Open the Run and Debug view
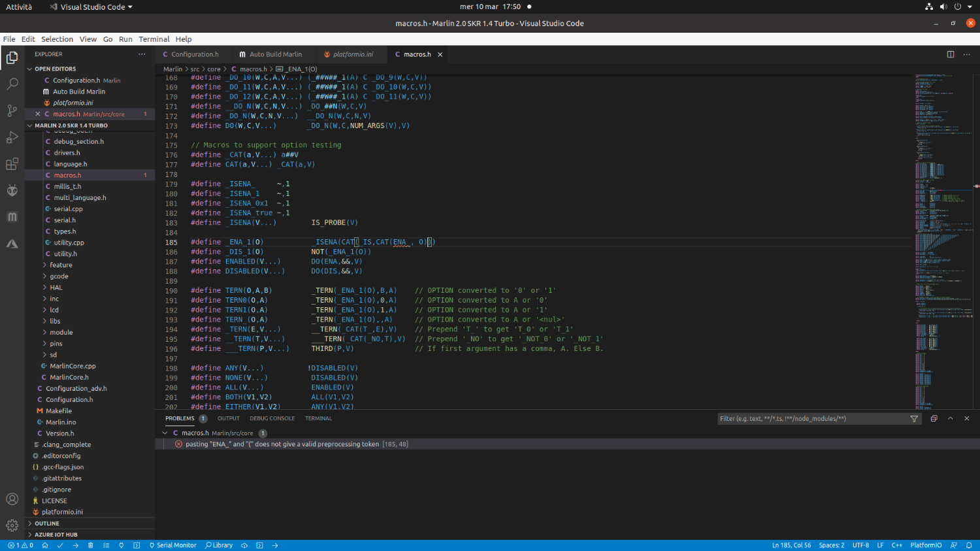 click(x=12, y=137)
